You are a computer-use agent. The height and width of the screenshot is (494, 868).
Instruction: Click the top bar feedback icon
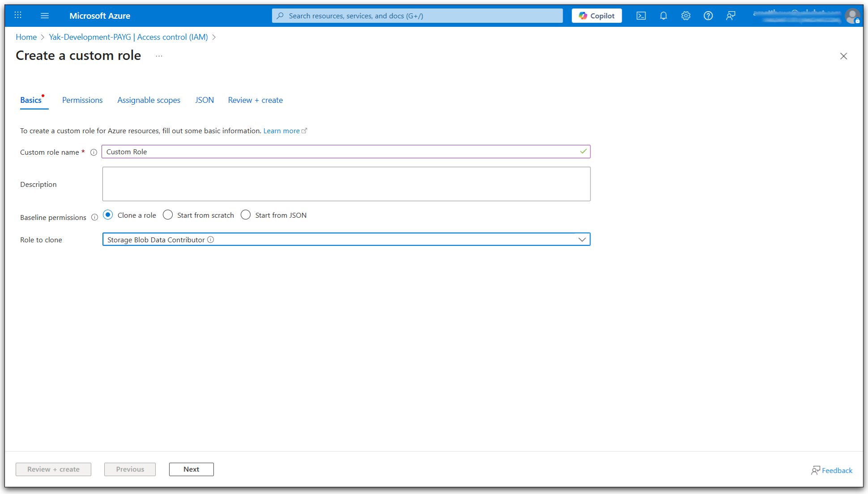click(731, 16)
